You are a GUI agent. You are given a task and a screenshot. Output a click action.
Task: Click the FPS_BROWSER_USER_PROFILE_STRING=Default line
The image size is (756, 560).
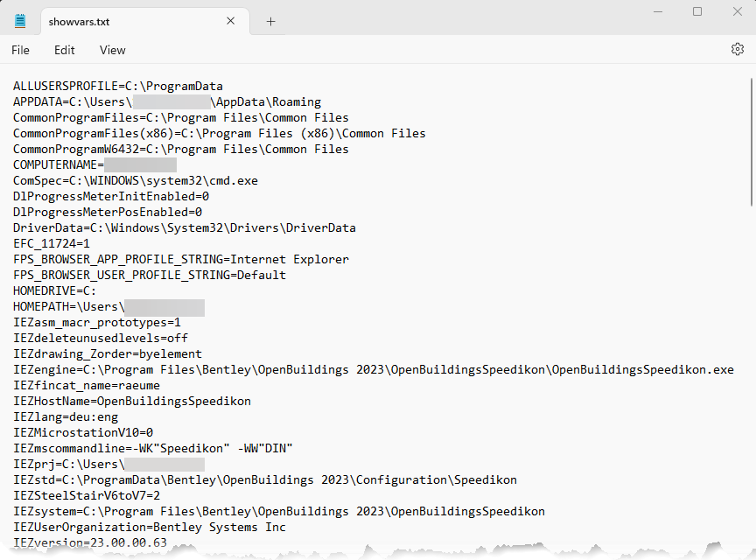150,275
